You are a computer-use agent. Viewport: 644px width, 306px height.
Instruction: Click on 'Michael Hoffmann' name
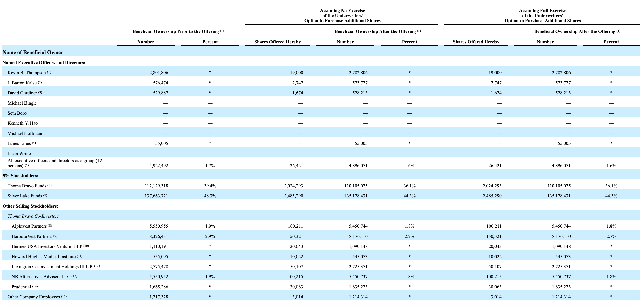(26, 133)
